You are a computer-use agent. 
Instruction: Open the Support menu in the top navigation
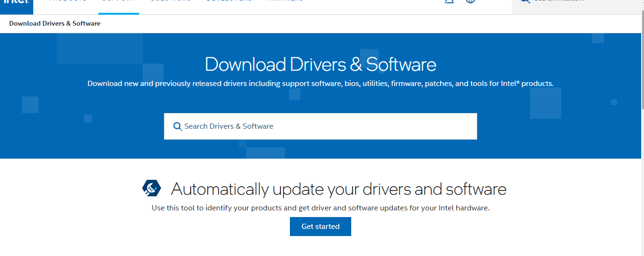[x=118, y=1]
